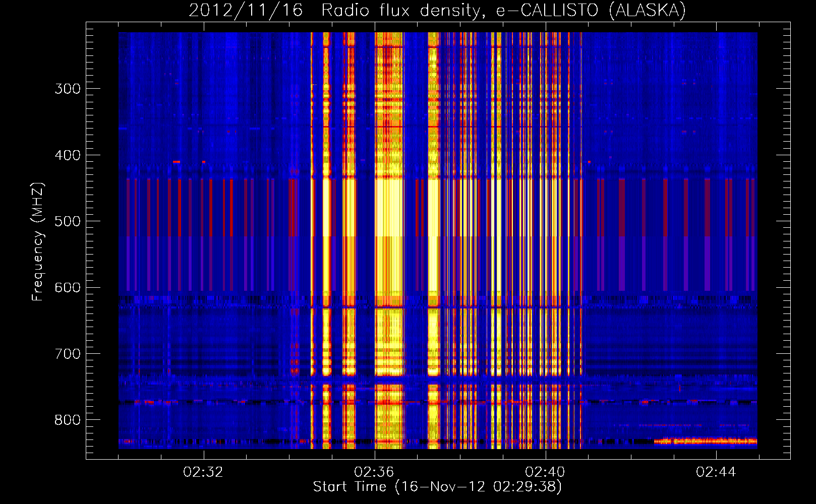Click the 02:32 time tick label
The image size is (816, 504).
(x=203, y=472)
